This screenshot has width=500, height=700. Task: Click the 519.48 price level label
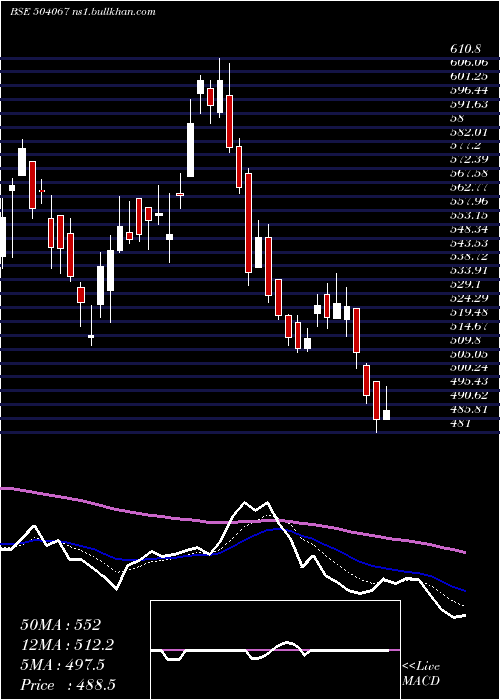click(469, 312)
